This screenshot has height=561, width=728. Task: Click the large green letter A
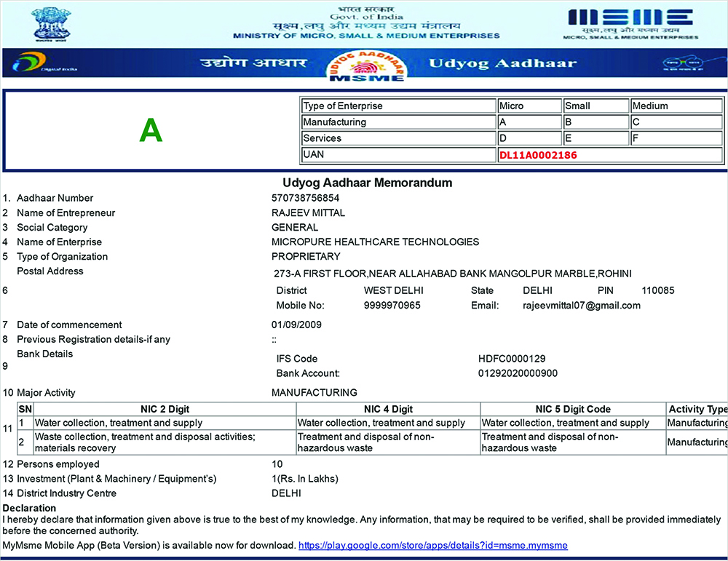click(x=151, y=130)
